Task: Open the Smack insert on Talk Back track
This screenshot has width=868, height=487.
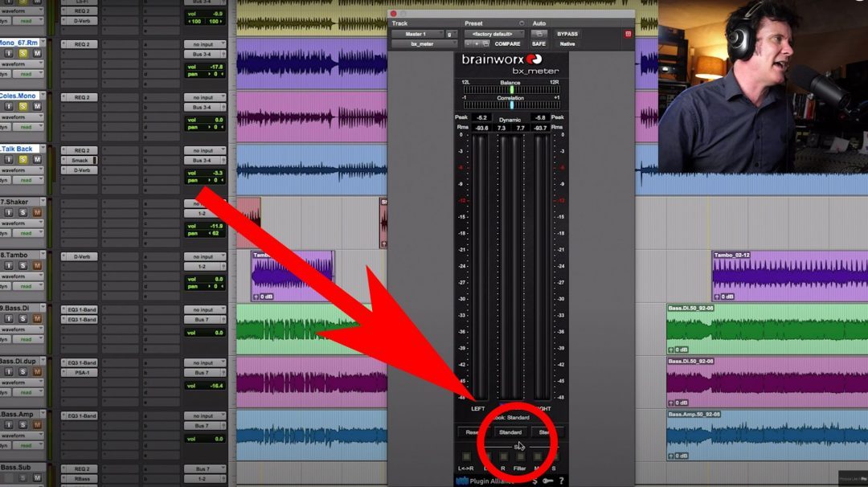Action: pyautogui.click(x=79, y=161)
